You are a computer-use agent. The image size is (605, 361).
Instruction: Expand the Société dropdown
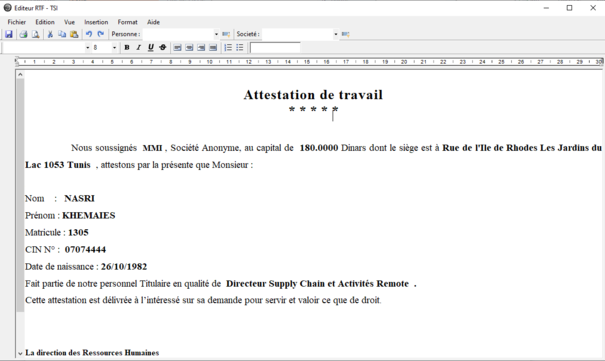(x=336, y=34)
